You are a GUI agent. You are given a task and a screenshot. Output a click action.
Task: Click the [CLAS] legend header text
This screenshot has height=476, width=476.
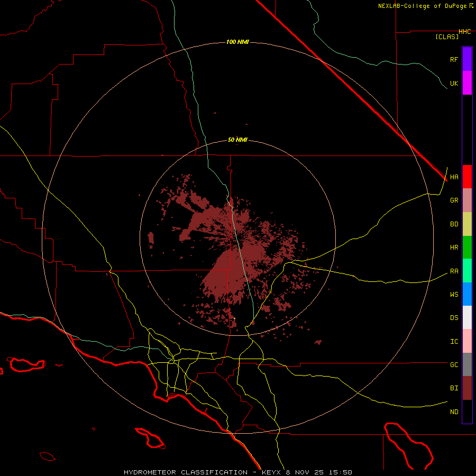click(x=447, y=36)
